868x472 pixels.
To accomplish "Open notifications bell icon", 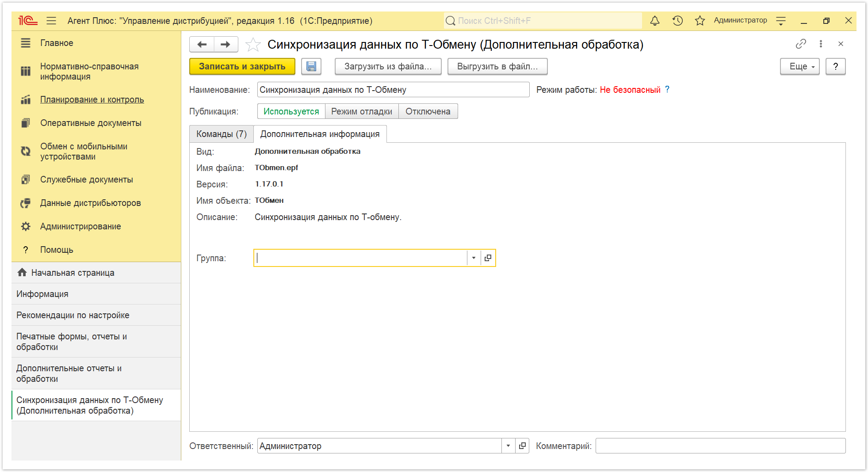I will tap(655, 21).
